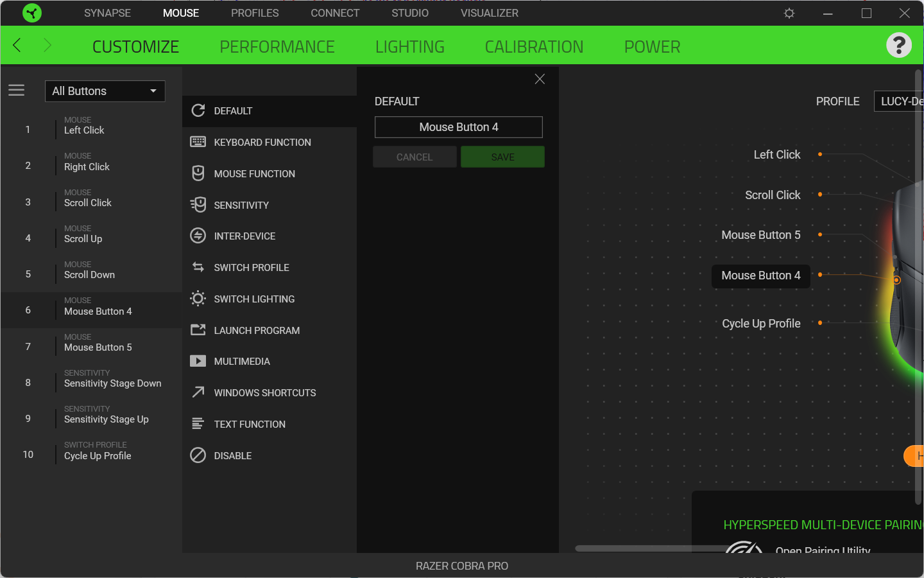This screenshot has width=924, height=578.
Task: Close the Default assignment panel
Action: (x=540, y=78)
